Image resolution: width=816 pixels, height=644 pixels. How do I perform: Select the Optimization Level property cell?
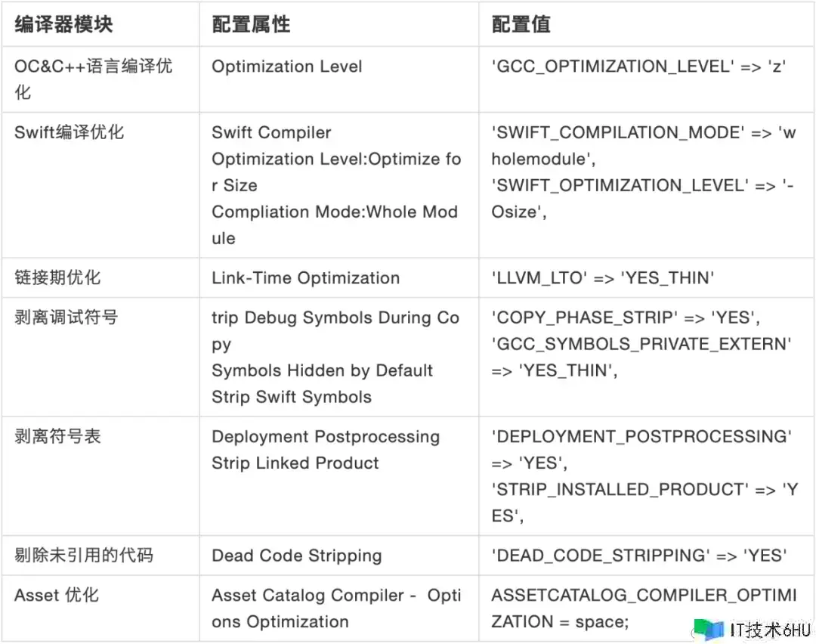(287, 67)
